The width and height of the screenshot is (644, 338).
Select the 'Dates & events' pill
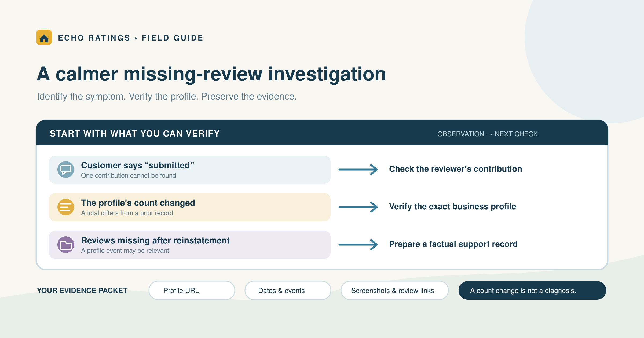pyautogui.click(x=288, y=290)
